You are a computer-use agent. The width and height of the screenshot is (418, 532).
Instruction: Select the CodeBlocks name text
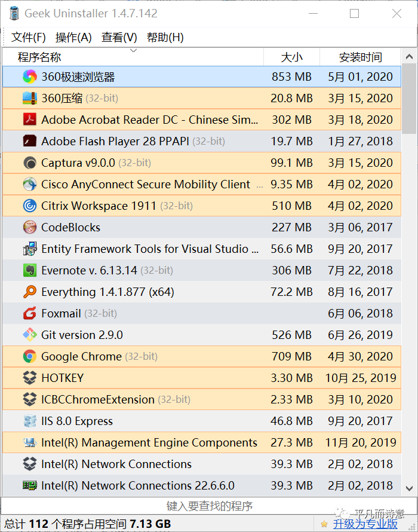click(71, 227)
